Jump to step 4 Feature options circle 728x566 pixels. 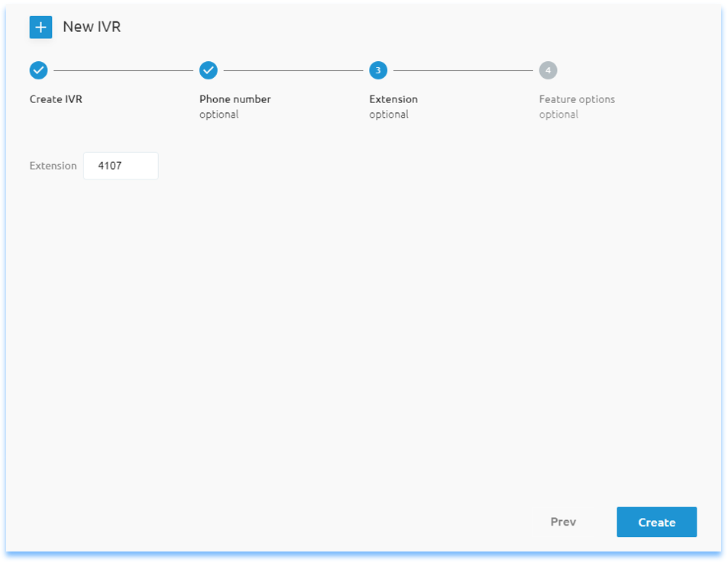(548, 70)
